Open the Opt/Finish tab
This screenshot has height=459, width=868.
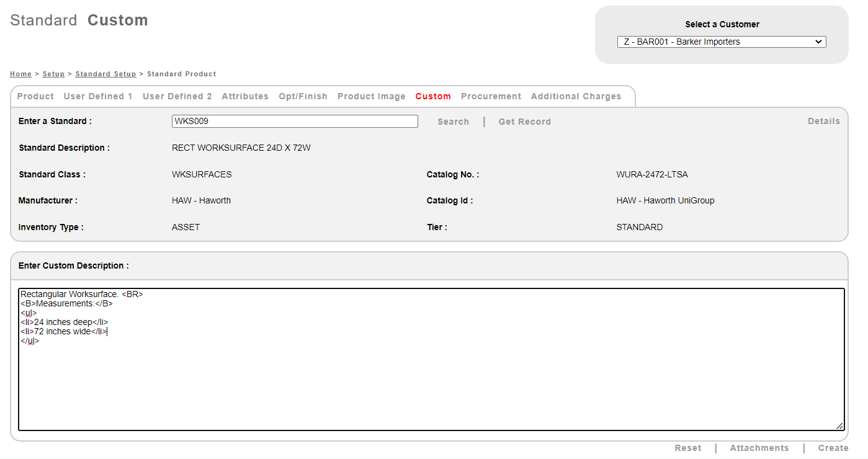[x=303, y=97]
